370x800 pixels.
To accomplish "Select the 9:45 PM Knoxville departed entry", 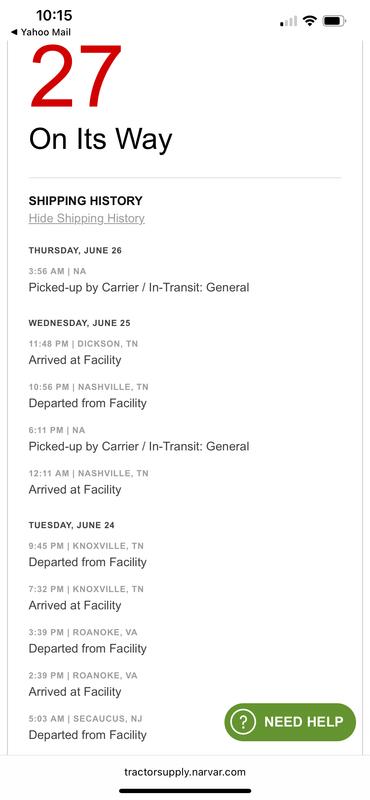I will click(x=88, y=555).
